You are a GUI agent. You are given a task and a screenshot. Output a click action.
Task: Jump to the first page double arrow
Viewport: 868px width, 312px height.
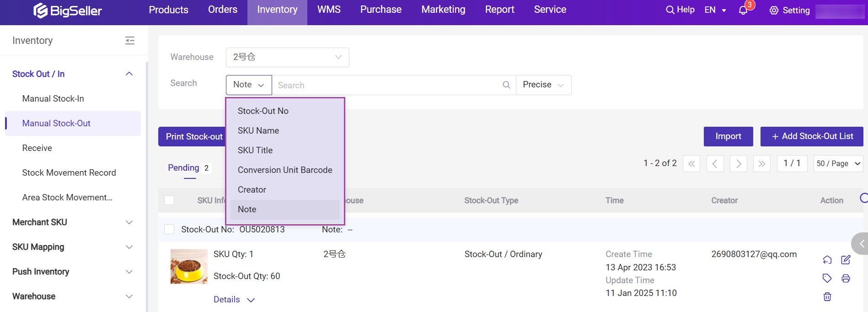691,163
